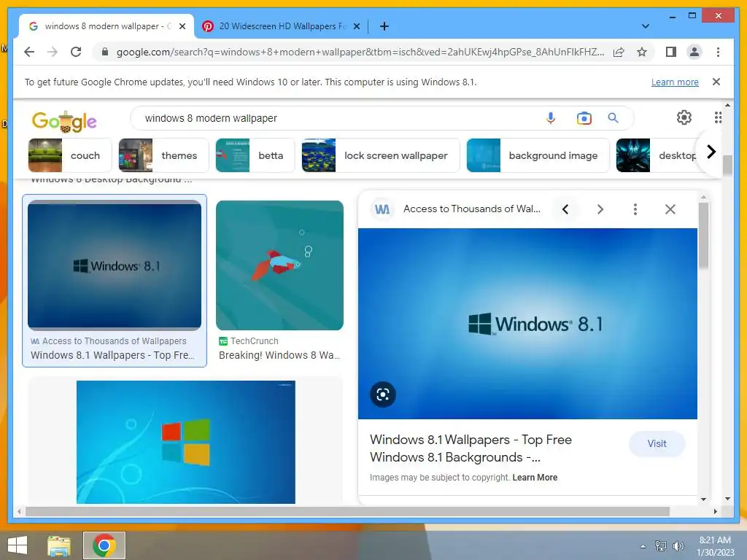
Task: Click the volume speaker tray icon
Action: tap(678, 545)
